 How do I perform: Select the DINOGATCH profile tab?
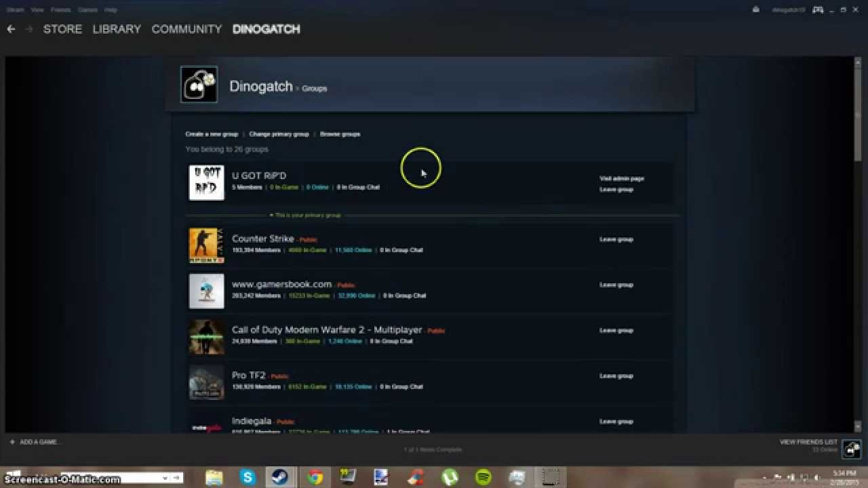(266, 29)
